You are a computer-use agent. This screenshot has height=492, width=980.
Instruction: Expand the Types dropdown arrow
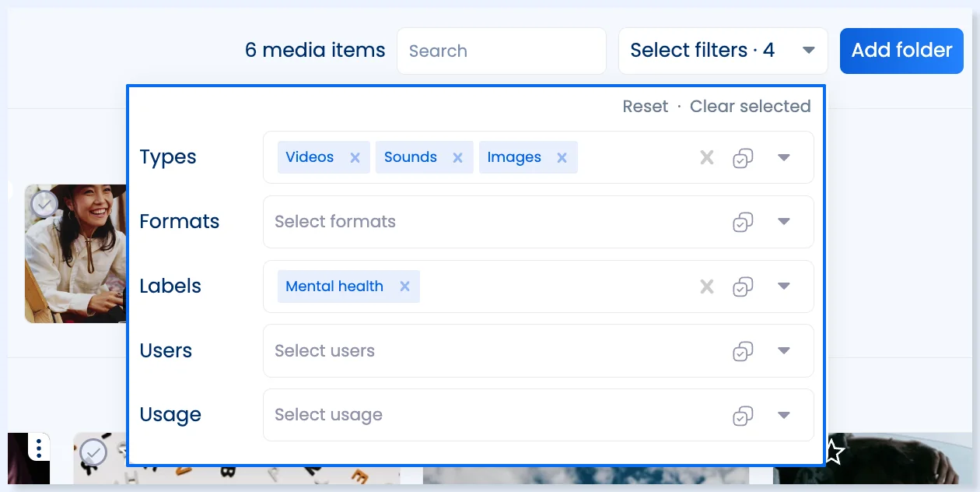tap(784, 157)
